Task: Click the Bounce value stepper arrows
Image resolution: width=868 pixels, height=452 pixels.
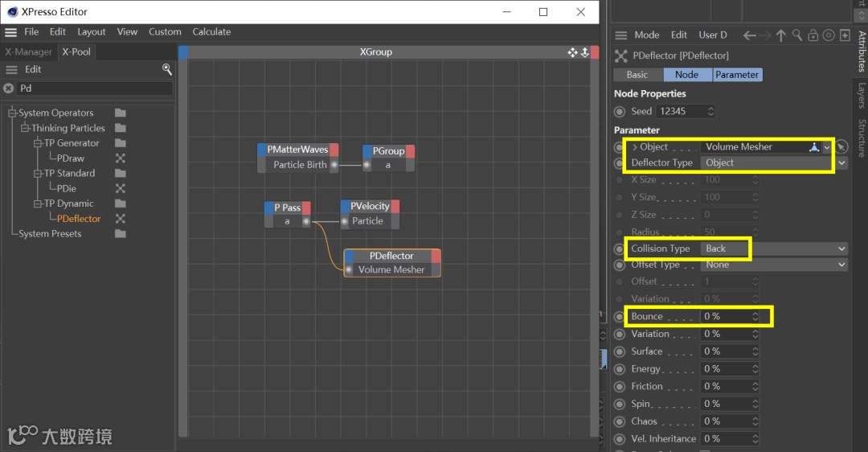Action: point(755,316)
